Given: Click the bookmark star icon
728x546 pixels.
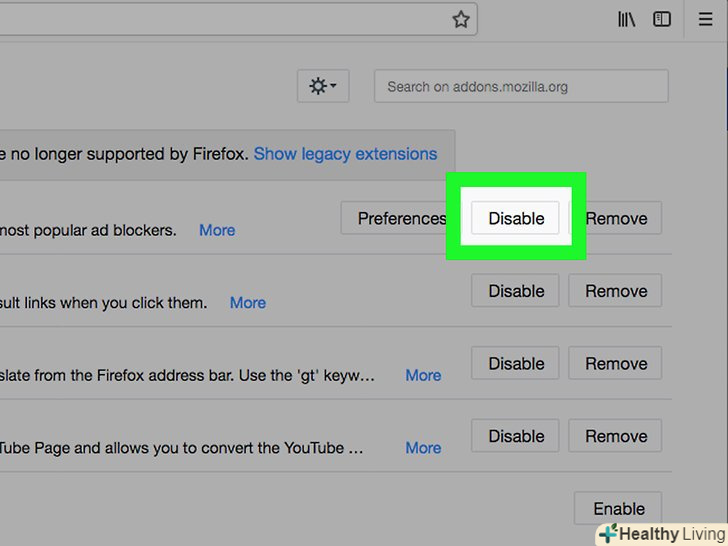Looking at the screenshot, I should 460,19.
